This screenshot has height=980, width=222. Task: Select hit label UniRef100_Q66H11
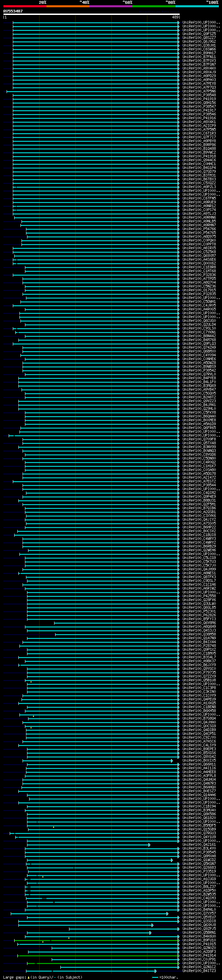click(x=199, y=764)
